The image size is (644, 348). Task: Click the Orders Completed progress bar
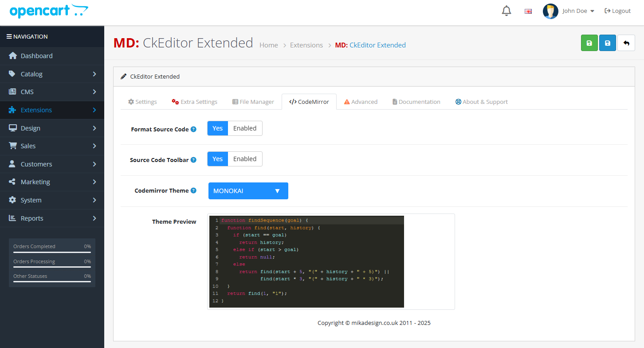pyautogui.click(x=52, y=252)
